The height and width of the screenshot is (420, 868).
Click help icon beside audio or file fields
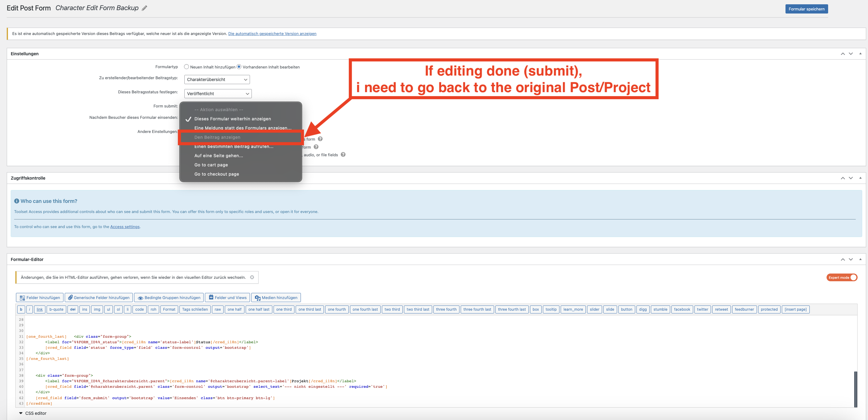click(343, 154)
